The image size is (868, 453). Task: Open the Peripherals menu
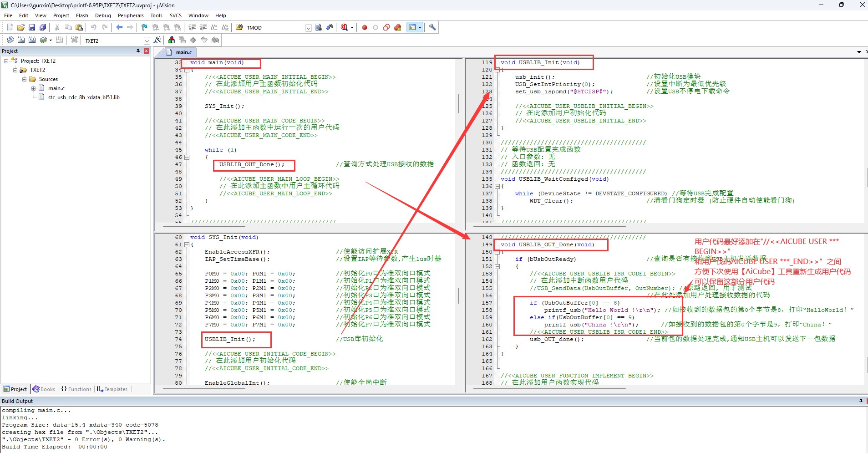[131, 15]
